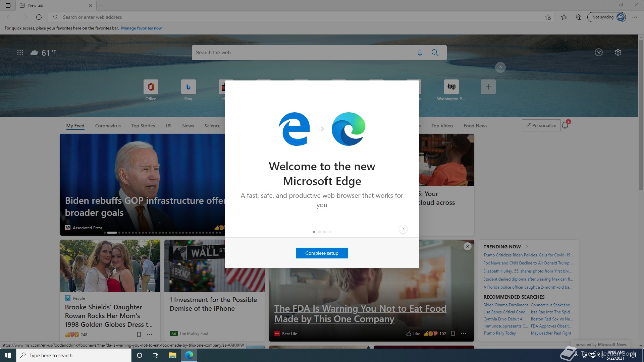This screenshot has height=362, width=644.
Task: Click the search magnifier icon
Action: [x=435, y=53]
